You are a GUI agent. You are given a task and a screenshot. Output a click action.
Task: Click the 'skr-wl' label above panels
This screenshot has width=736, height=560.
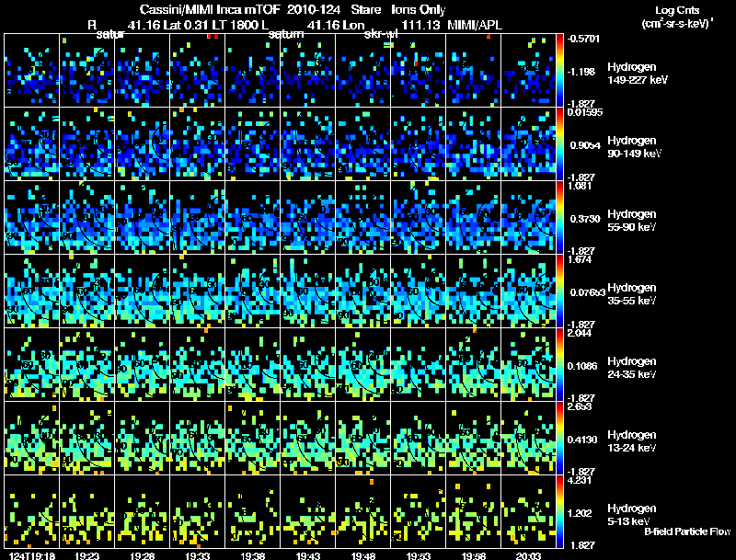[381, 35]
